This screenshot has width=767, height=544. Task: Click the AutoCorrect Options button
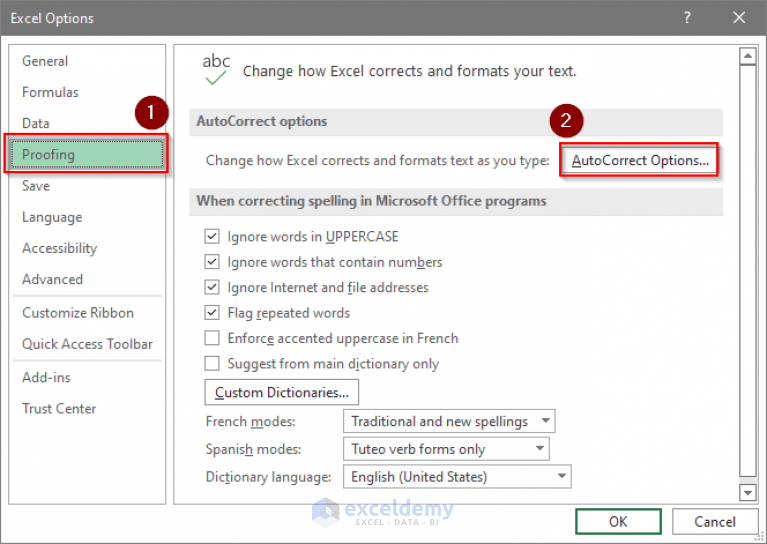[x=639, y=160]
